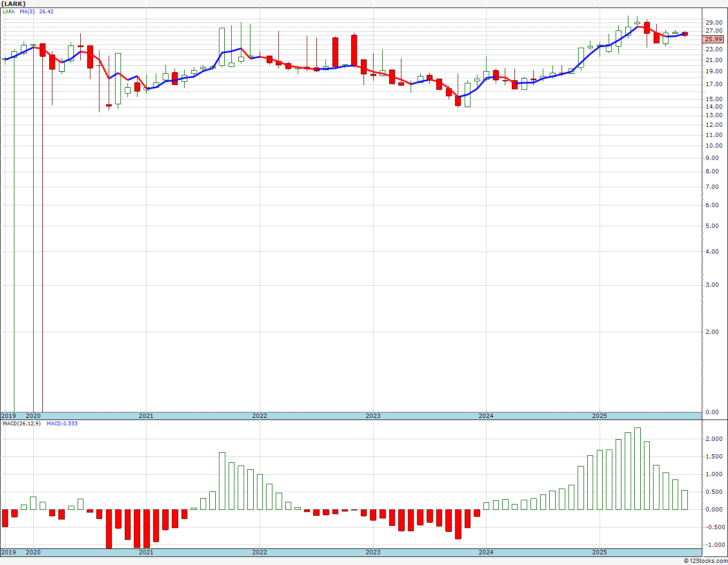Click the highlighted current price tag 25.99
The height and width of the screenshot is (565, 728).
[714, 40]
